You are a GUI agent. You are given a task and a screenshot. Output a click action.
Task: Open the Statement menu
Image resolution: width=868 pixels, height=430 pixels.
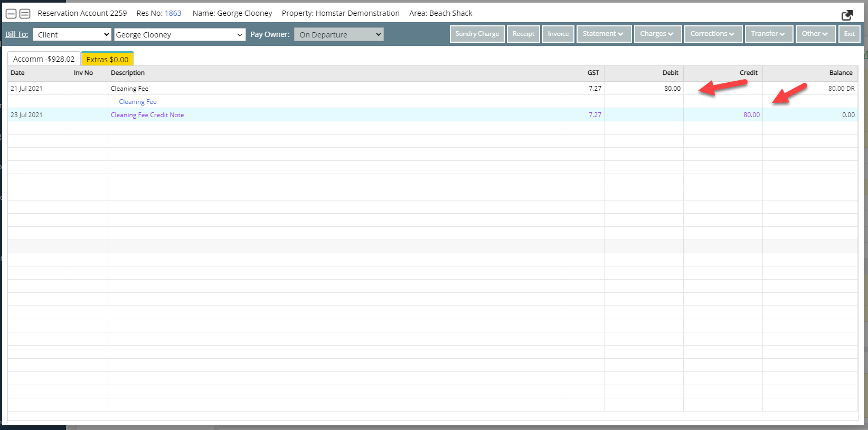point(603,34)
